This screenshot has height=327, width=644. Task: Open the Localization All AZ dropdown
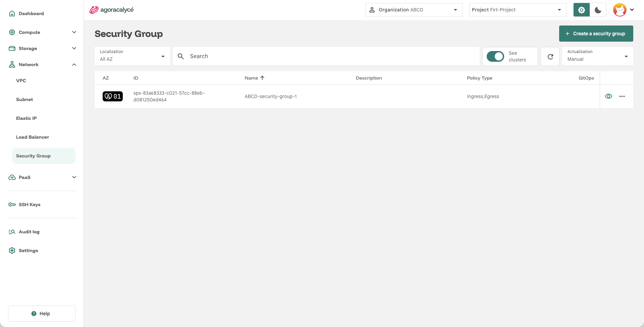(x=132, y=56)
